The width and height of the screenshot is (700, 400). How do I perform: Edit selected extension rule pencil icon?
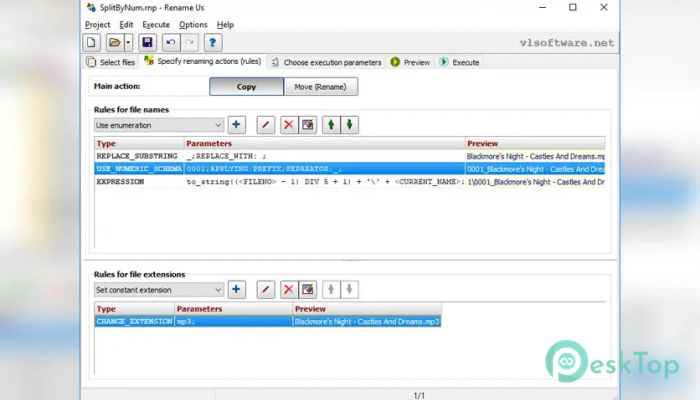click(x=266, y=290)
